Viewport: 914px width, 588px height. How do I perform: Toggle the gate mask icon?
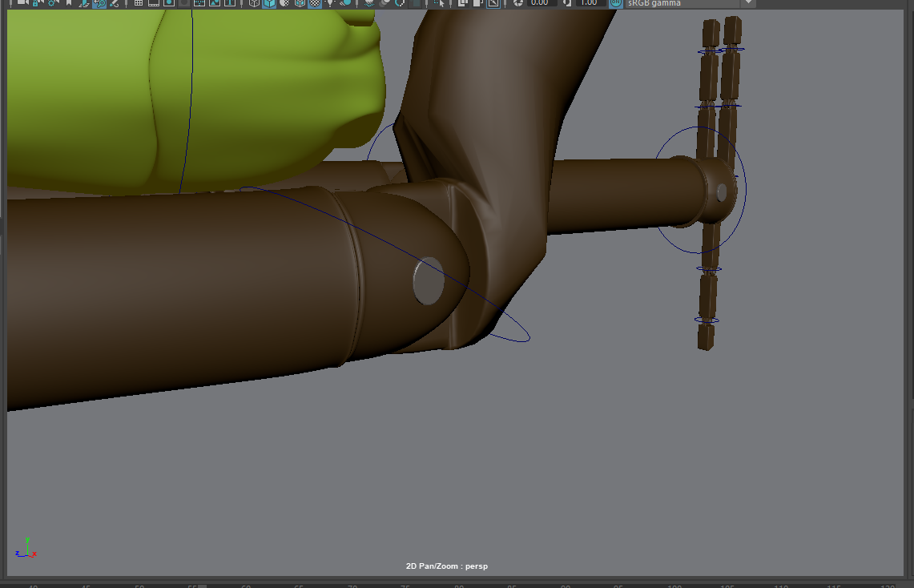tap(184, 3)
